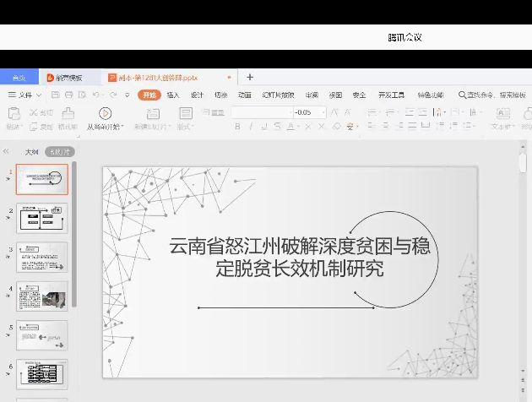Click the font color letter A swatch
532x402 pixels.
tap(290, 127)
